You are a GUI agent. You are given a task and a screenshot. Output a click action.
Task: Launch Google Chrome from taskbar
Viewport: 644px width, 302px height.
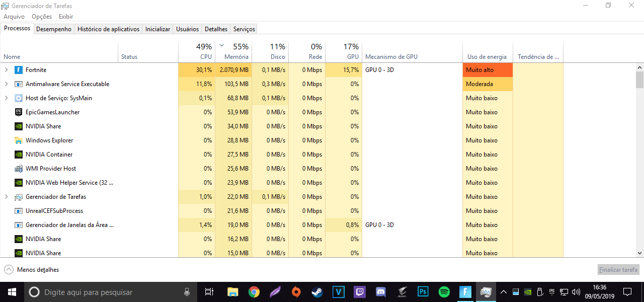pyautogui.click(x=254, y=292)
